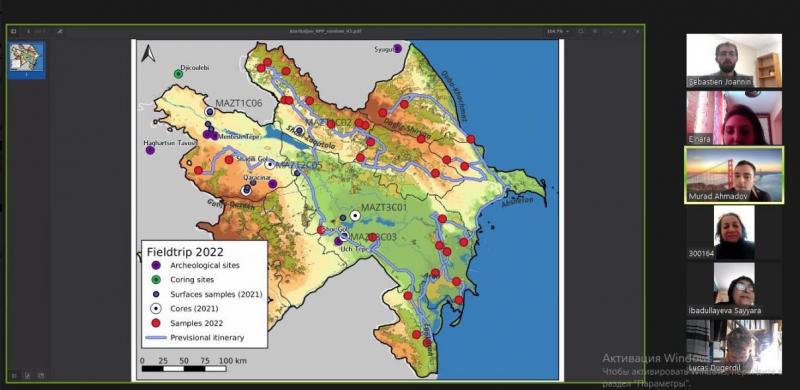The width and height of the screenshot is (800, 390).
Task: Show thumbnails view icon at sidebar bottom
Action: tap(14, 376)
